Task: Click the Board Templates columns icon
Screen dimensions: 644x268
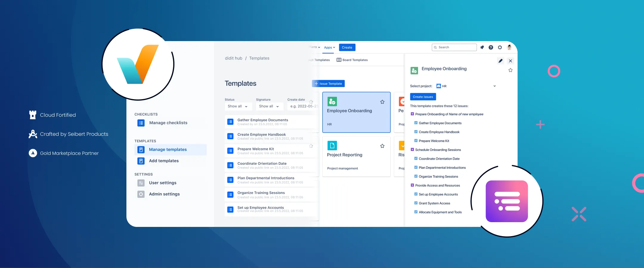Action: pos(339,60)
